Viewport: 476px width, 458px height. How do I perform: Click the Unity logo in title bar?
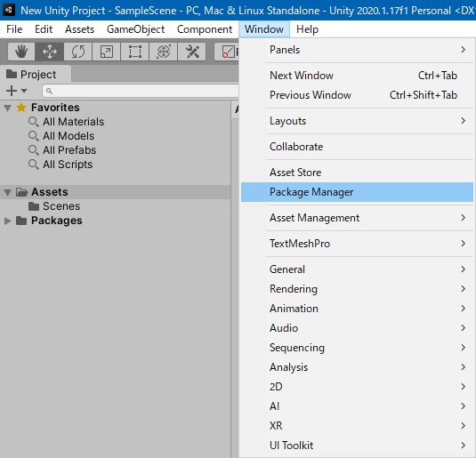click(x=9, y=10)
